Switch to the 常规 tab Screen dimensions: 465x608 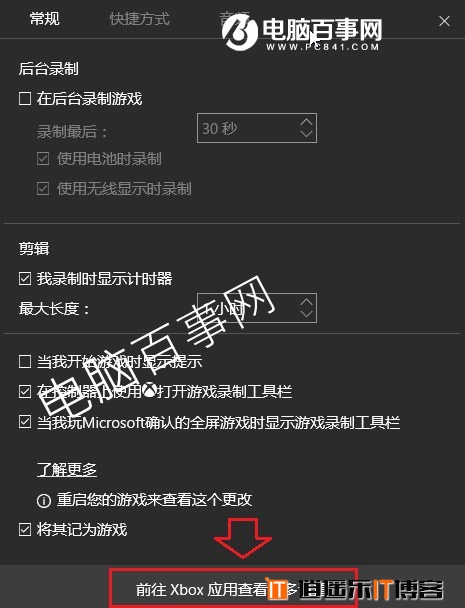tap(45, 19)
